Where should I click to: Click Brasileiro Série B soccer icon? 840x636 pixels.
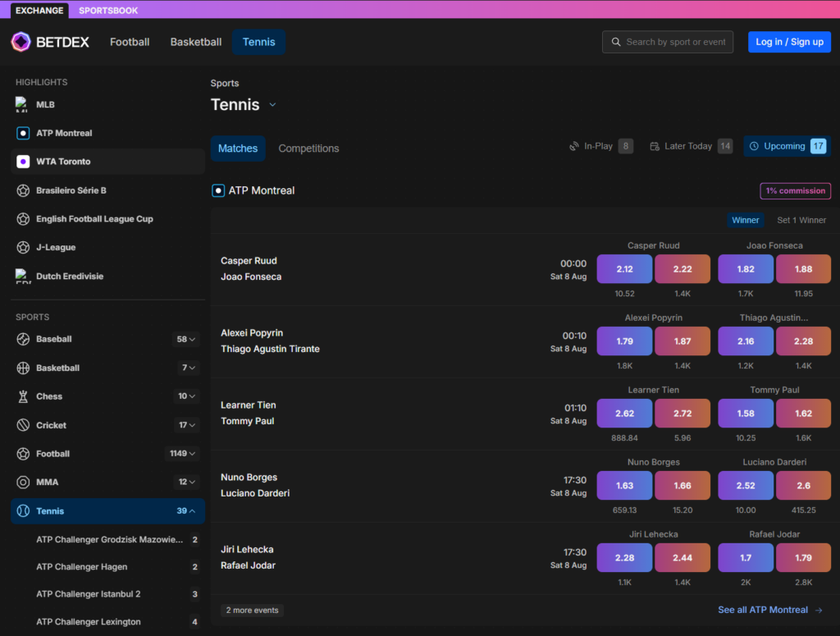pyautogui.click(x=23, y=190)
